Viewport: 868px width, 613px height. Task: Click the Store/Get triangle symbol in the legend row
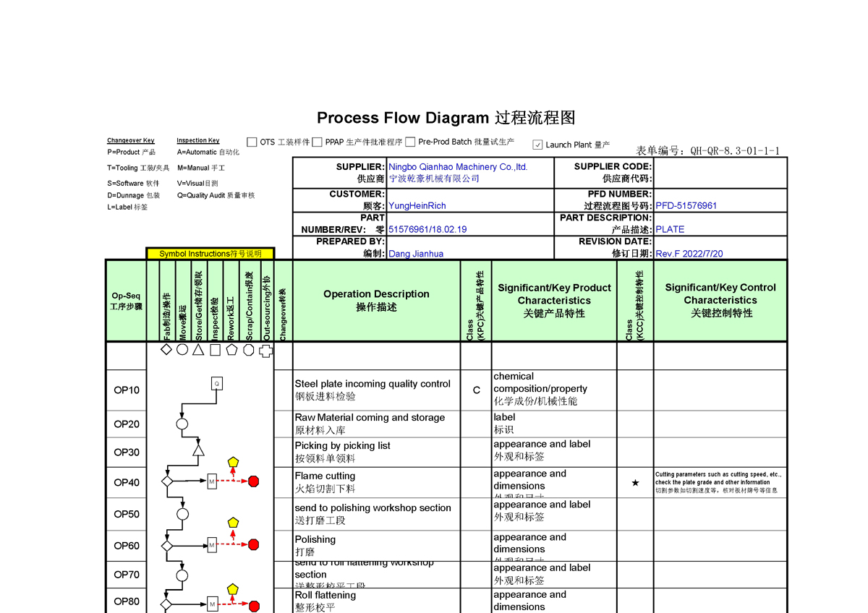[198, 350]
